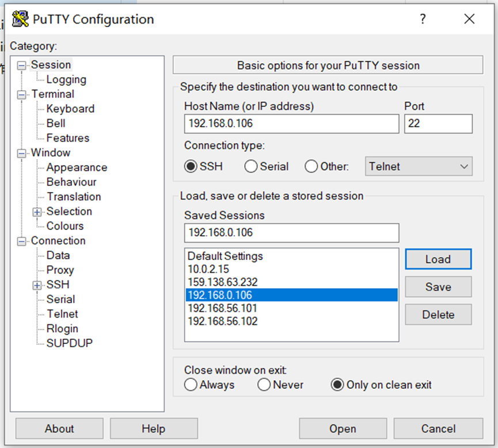
Task: Select the Other connection type radio button
Action: (311, 166)
